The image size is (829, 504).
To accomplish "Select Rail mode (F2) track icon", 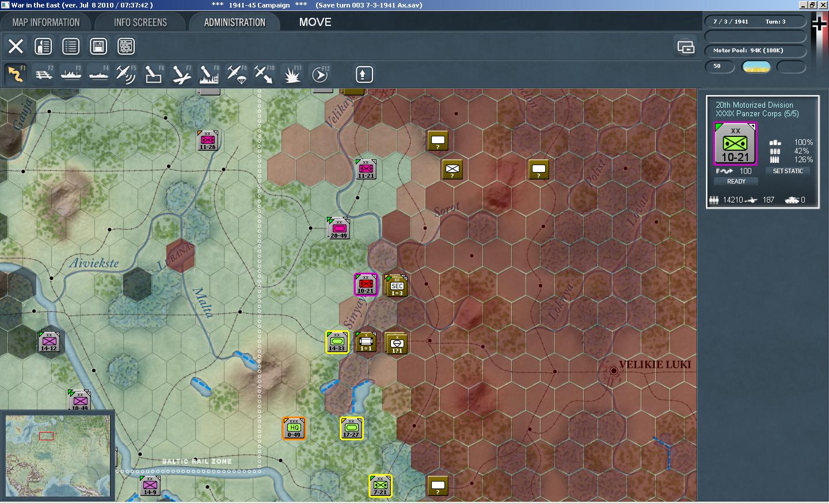I will click(x=43, y=74).
